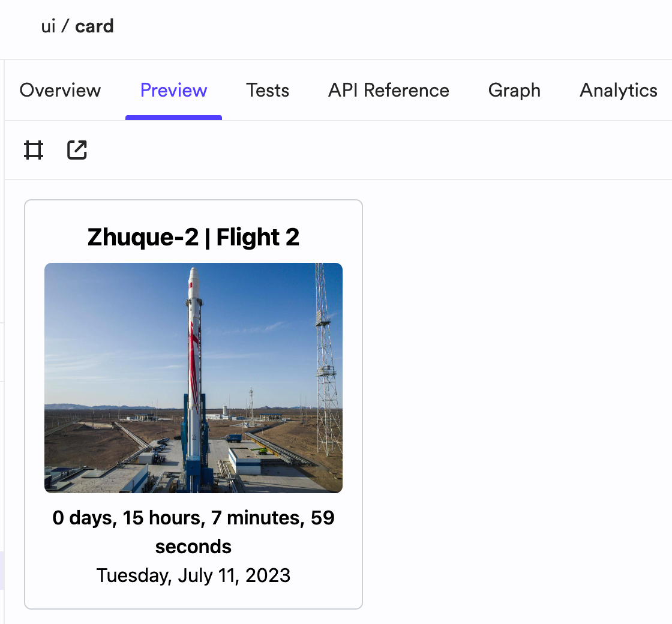This screenshot has height=624, width=672.
Task: Open the Tests tab
Action: 268,91
